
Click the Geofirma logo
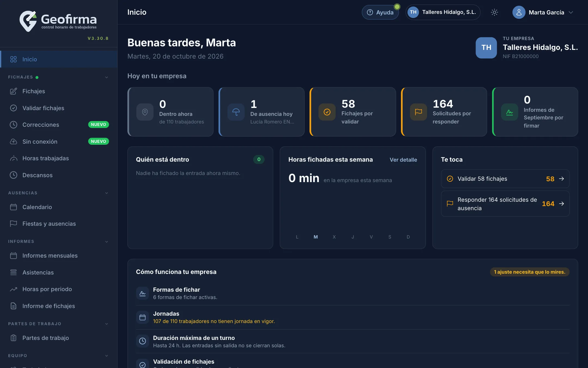[58, 21]
